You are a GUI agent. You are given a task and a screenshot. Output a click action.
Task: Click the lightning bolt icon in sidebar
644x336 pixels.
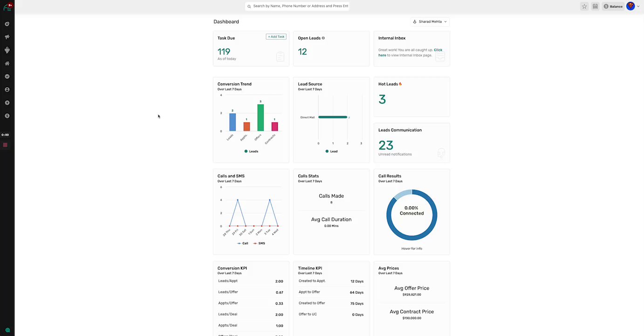point(7,102)
